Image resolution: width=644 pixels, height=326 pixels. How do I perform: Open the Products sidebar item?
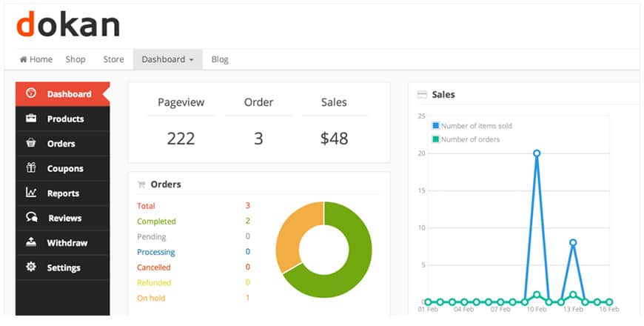pyautogui.click(x=62, y=119)
